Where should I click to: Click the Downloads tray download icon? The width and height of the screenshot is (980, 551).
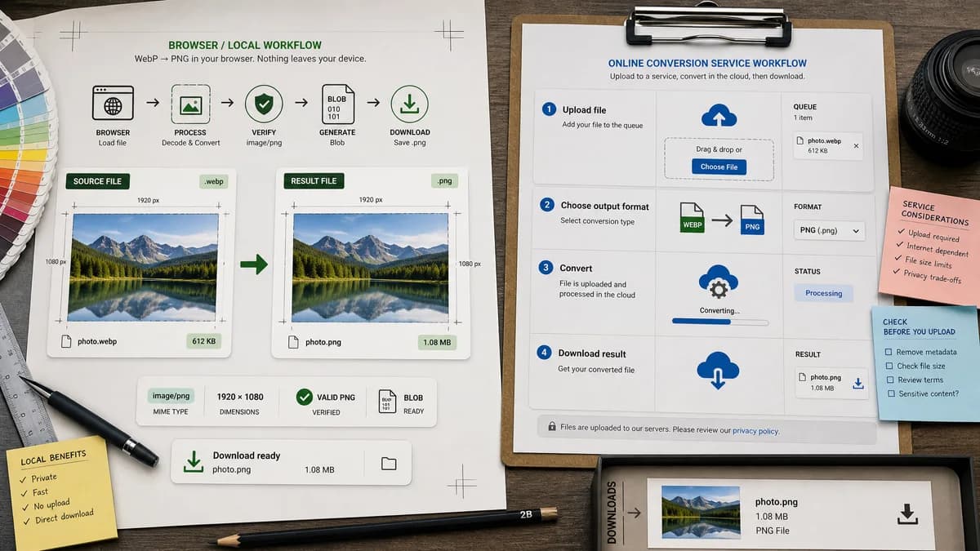click(906, 513)
